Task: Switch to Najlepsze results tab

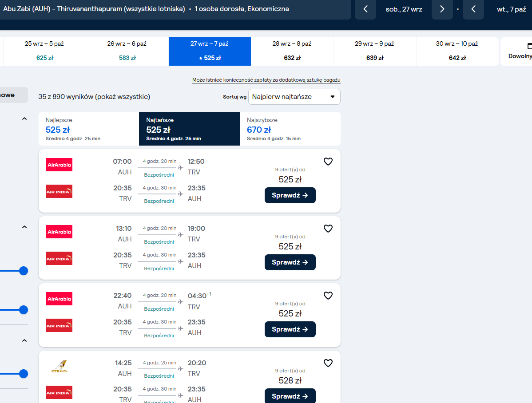Action: [89, 129]
